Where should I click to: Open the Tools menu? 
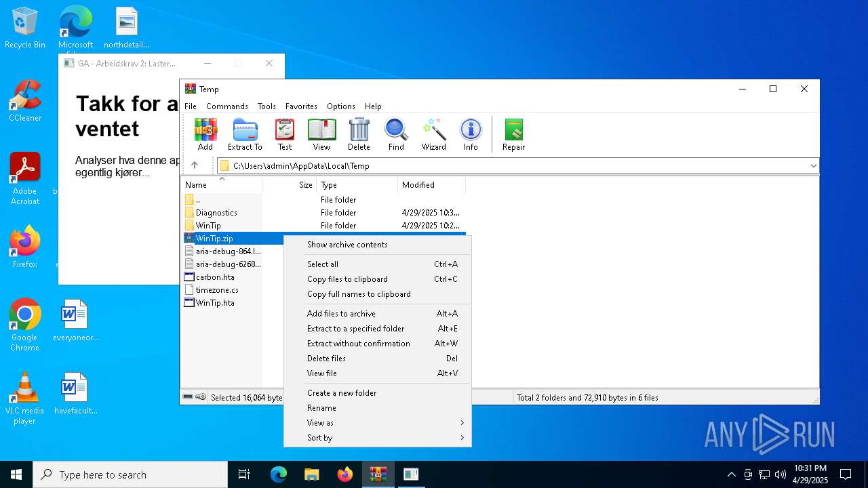pyautogui.click(x=267, y=106)
